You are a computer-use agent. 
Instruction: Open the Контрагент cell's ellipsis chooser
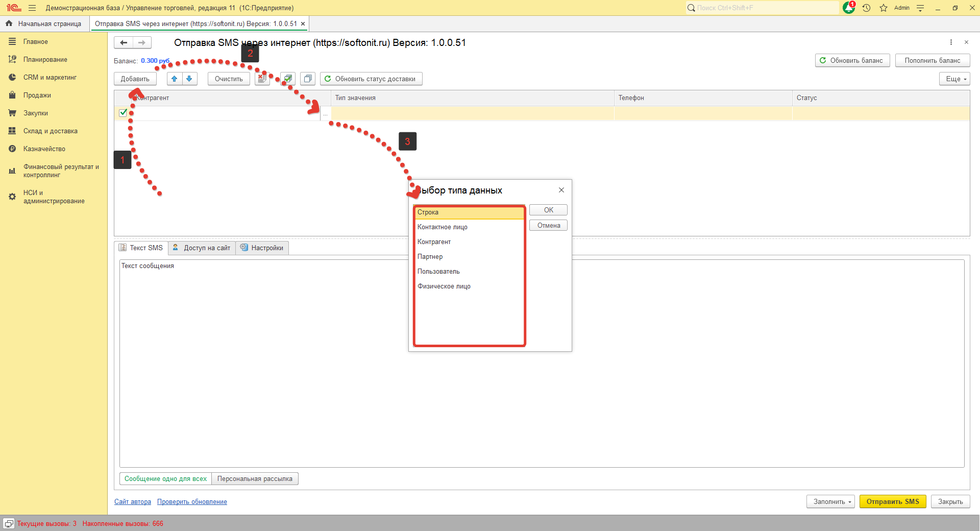[x=325, y=114]
